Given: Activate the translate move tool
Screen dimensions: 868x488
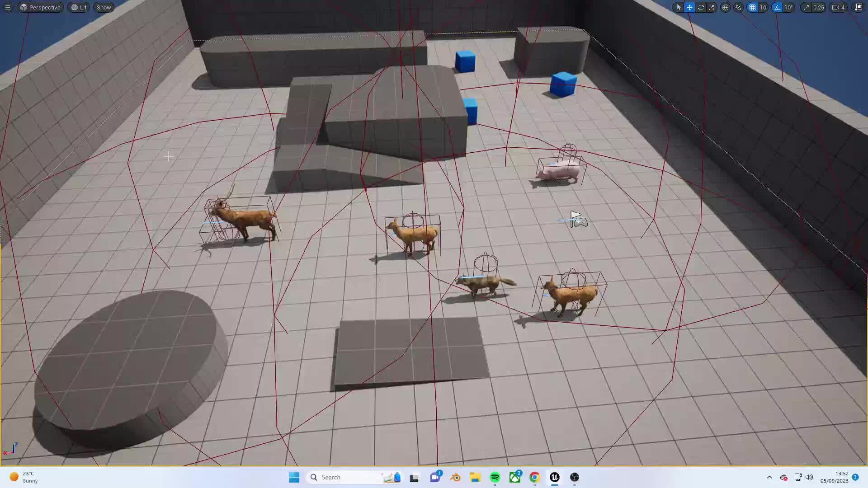Looking at the screenshot, I should [x=689, y=7].
